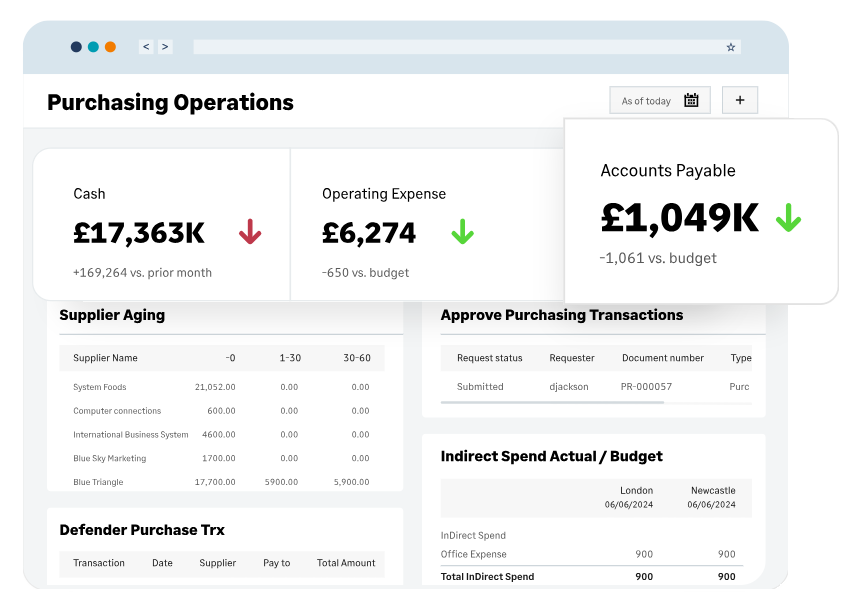Viewport: 858px width, 613px height.
Task: Click inside the browser address bar
Action: [x=460, y=46]
